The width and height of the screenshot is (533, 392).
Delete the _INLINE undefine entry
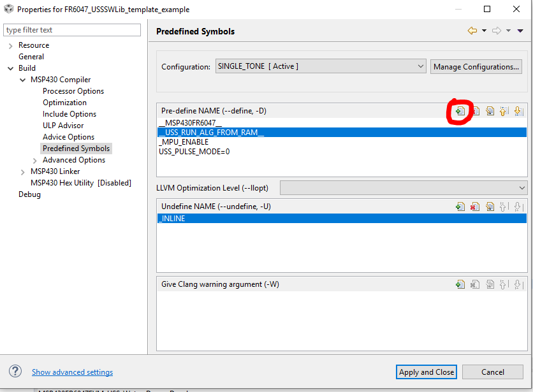tap(476, 206)
